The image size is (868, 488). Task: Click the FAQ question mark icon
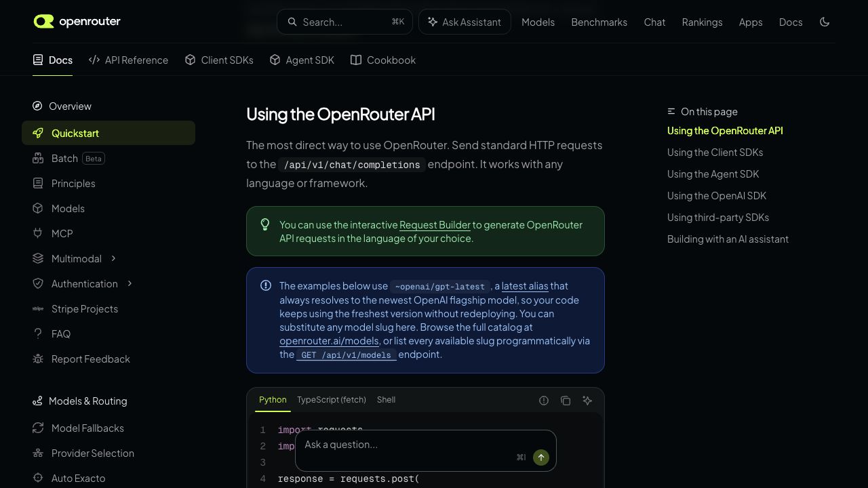click(x=38, y=333)
